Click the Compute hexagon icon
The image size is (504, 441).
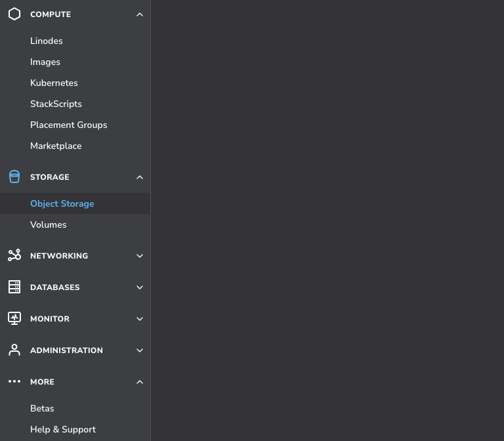click(14, 14)
